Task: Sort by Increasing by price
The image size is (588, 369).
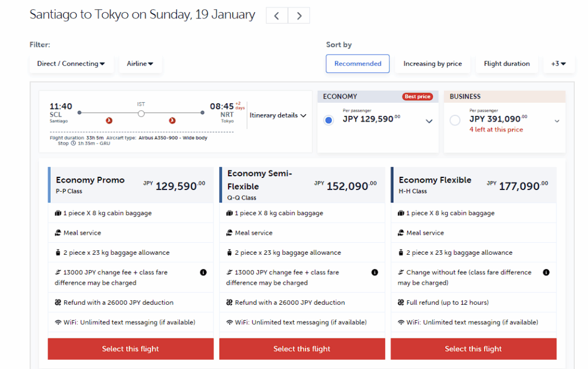Action: [432, 64]
